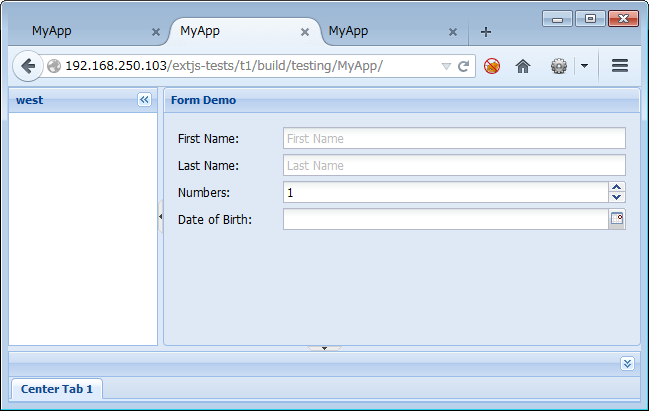Click the globe site identity icon

coord(54,66)
